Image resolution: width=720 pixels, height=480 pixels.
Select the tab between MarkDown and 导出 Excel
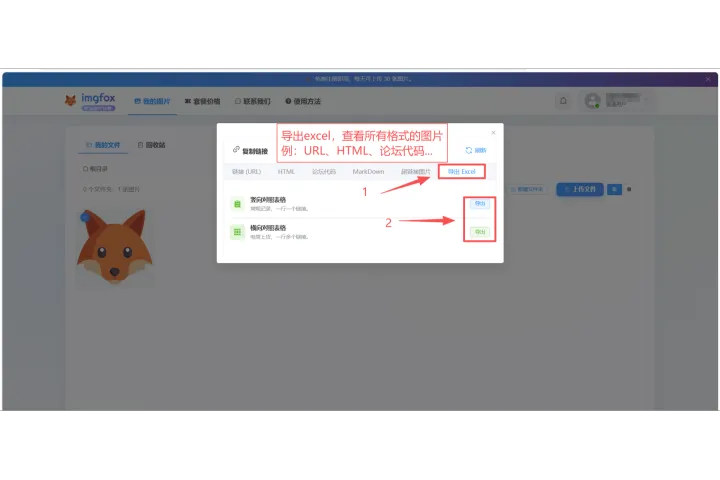(416, 171)
